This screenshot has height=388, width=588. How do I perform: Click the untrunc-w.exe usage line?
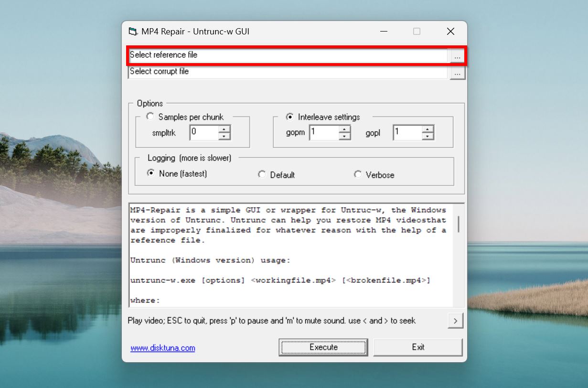coord(280,280)
